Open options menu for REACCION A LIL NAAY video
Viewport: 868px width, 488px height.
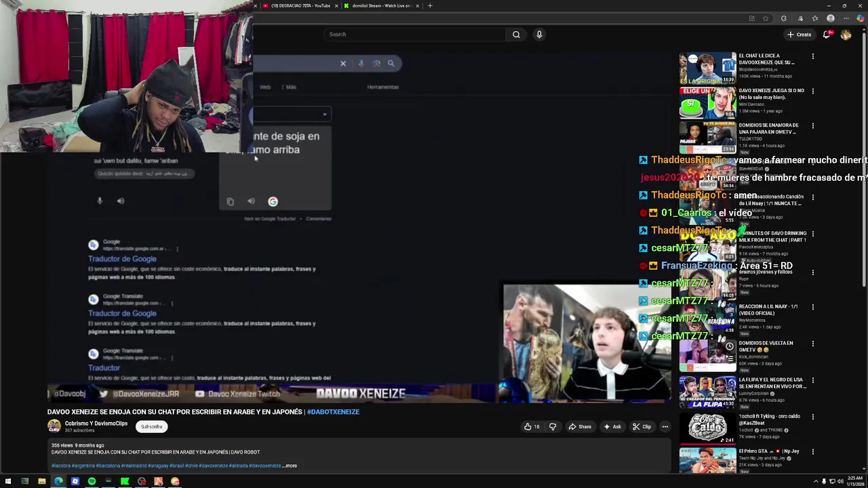tap(813, 307)
